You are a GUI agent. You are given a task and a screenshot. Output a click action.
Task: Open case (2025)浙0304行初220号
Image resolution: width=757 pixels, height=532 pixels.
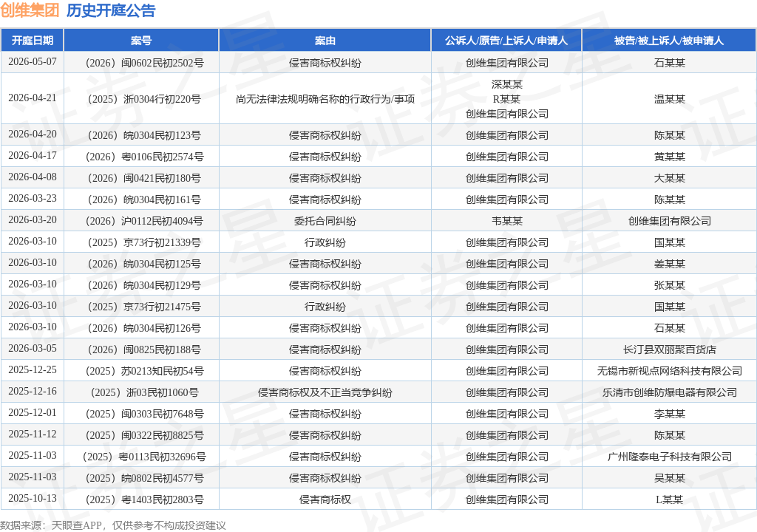143,99
